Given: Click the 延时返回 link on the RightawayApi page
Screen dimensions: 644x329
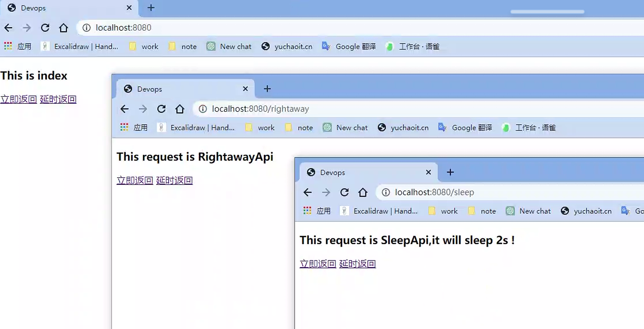Looking at the screenshot, I should (174, 180).
